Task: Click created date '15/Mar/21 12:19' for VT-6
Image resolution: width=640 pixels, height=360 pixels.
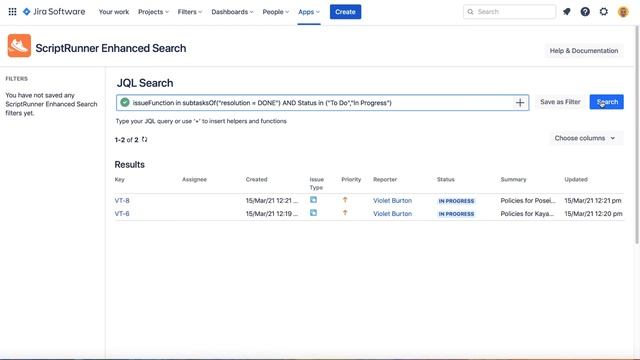Action: pyautogui.click(x=272, y=213)
